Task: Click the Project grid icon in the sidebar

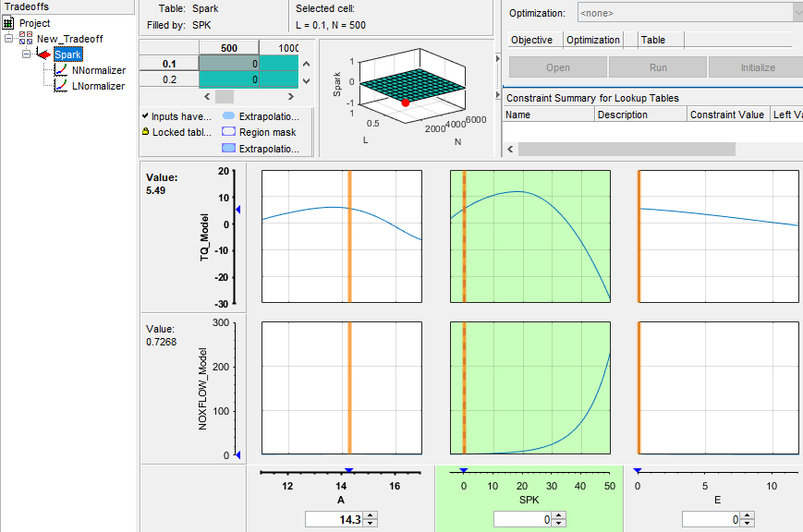Action: (x=7, y=23)
